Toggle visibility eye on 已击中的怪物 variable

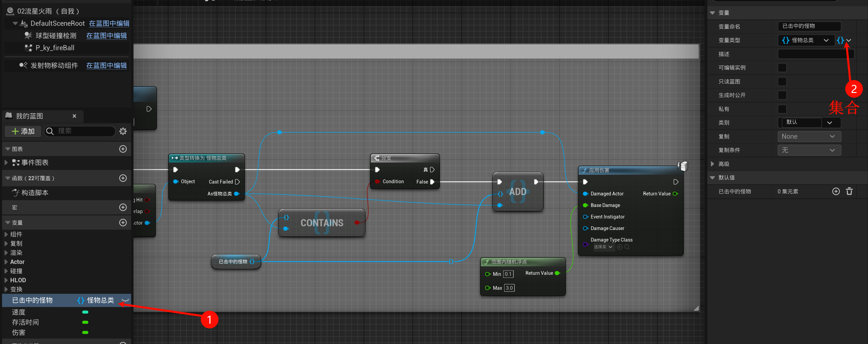125,300
